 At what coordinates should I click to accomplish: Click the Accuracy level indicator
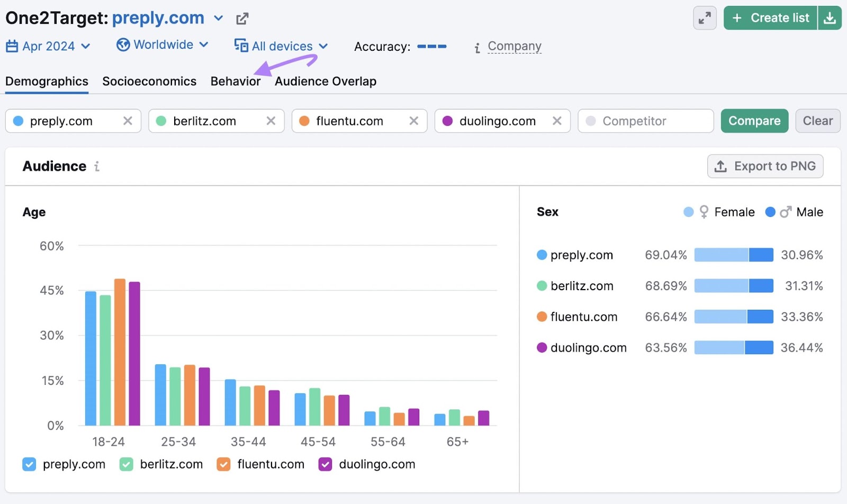(x=431, y=47)
